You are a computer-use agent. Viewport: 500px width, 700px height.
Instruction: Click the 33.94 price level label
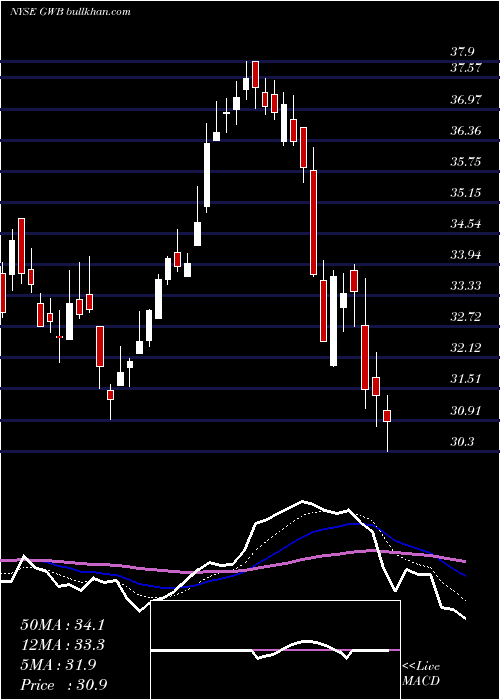tap(466, 255)
